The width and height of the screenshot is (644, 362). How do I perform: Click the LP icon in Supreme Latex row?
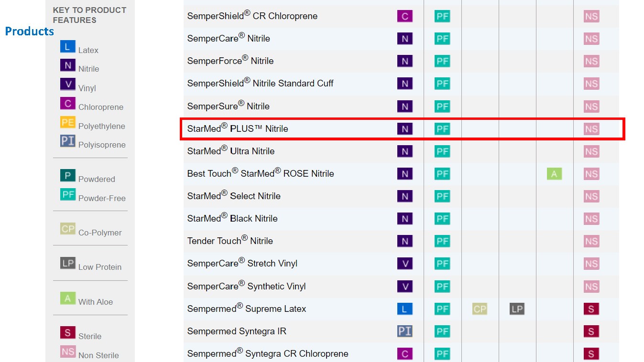tap(517, 309)
